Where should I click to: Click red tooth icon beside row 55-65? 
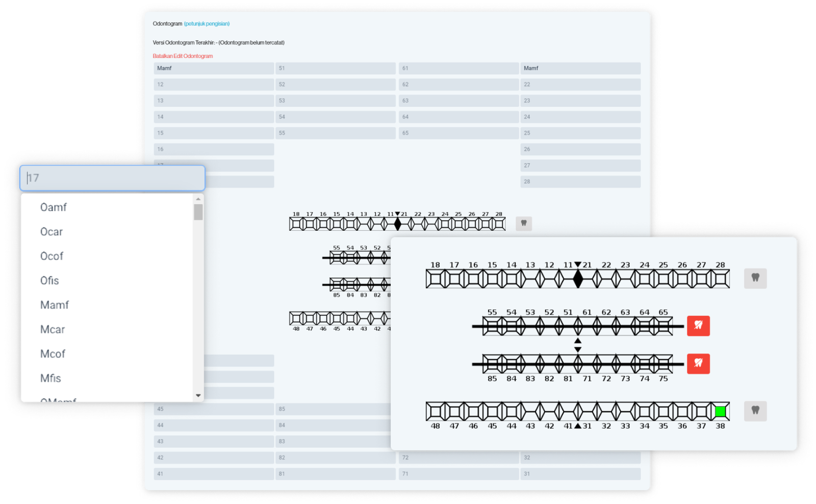tap(698, 326)
